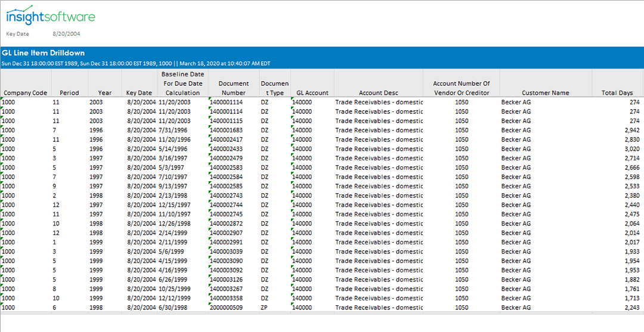This screenshot has width=644, height=332.
Task: Click Total Days value 2,243
Action: click(631, 308)
